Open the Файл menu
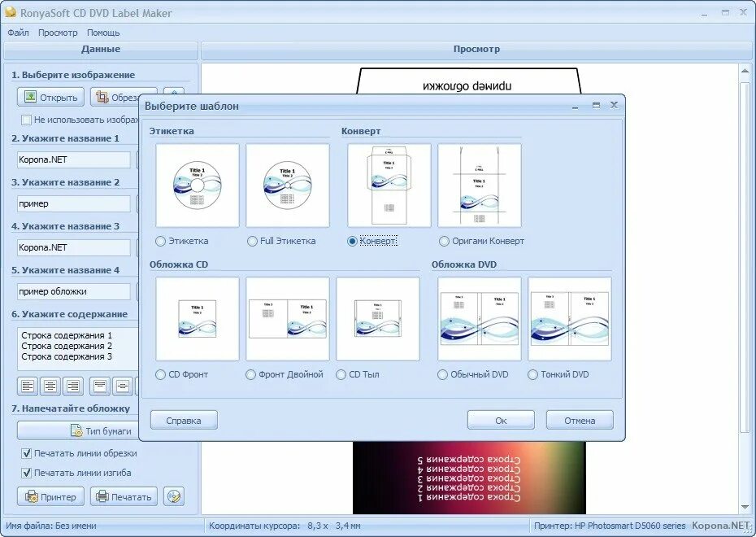The image size is (756, 537). coord(18,33)
